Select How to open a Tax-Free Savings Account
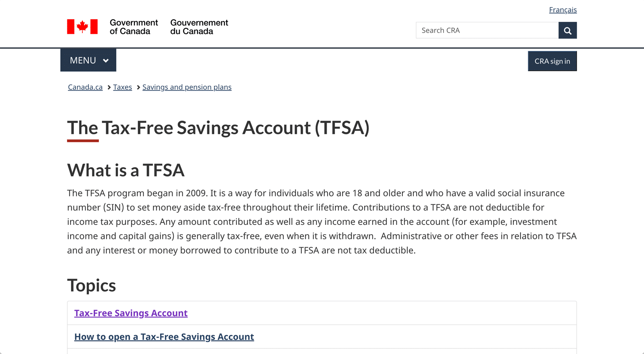 click(164, 337)
